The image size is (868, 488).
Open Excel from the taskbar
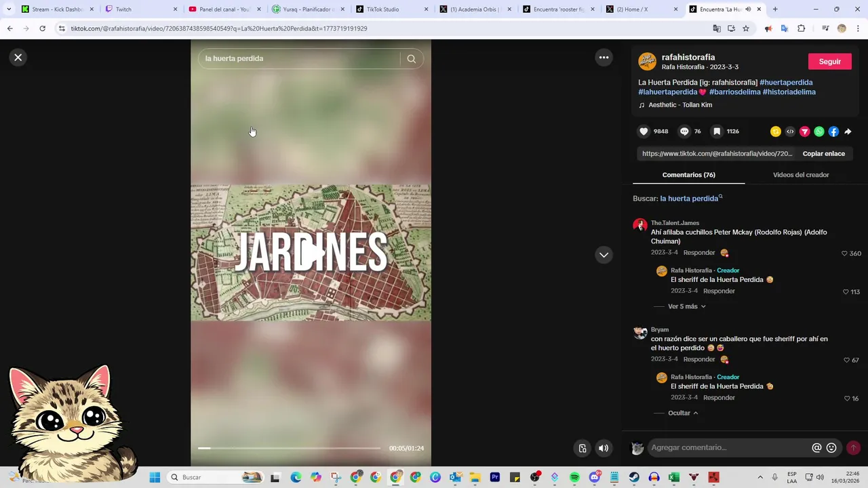674,477
